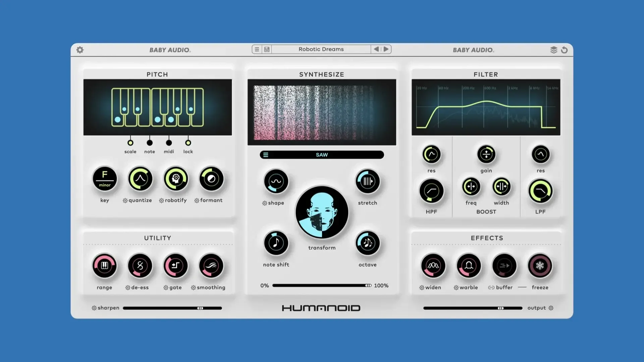644x362 pixels.
Task: Click the save preset button
Action: 267,49
